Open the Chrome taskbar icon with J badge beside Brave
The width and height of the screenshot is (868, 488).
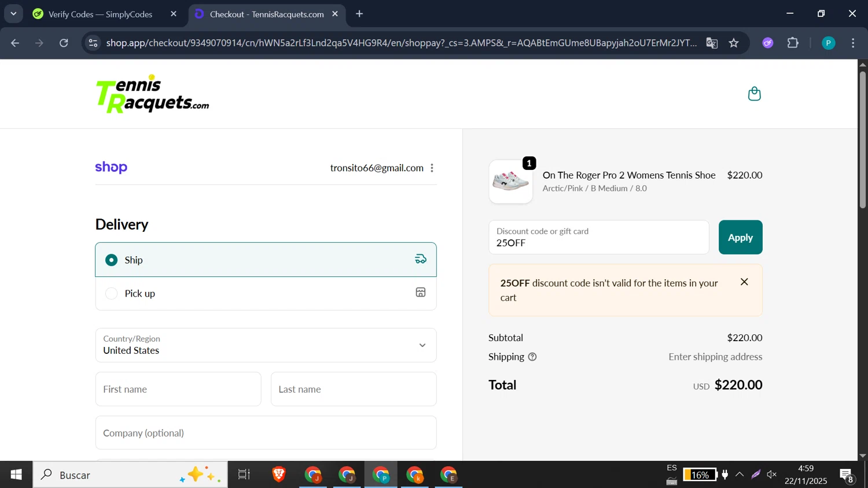pyautogui.click(x=313, y=475)
